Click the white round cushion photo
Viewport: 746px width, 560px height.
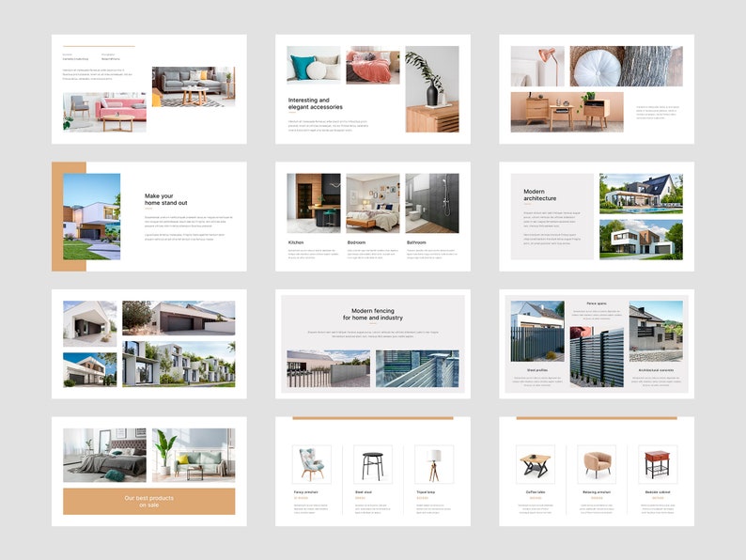pos(626,66)
